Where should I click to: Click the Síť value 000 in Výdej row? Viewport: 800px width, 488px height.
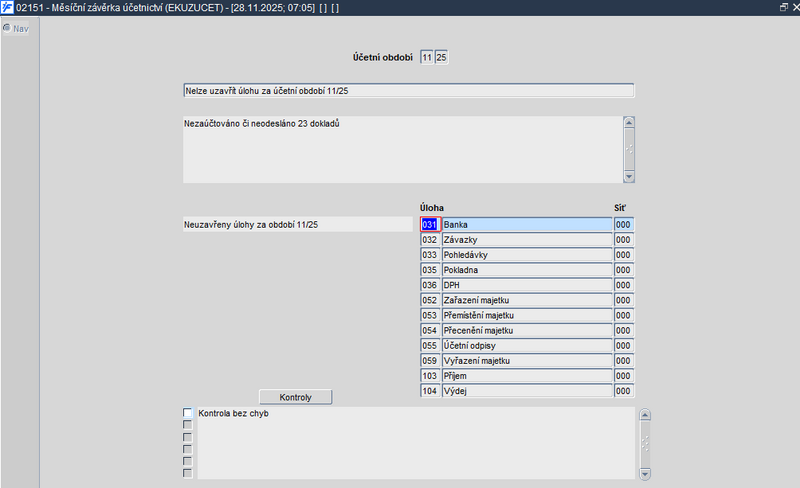[623, 391]
